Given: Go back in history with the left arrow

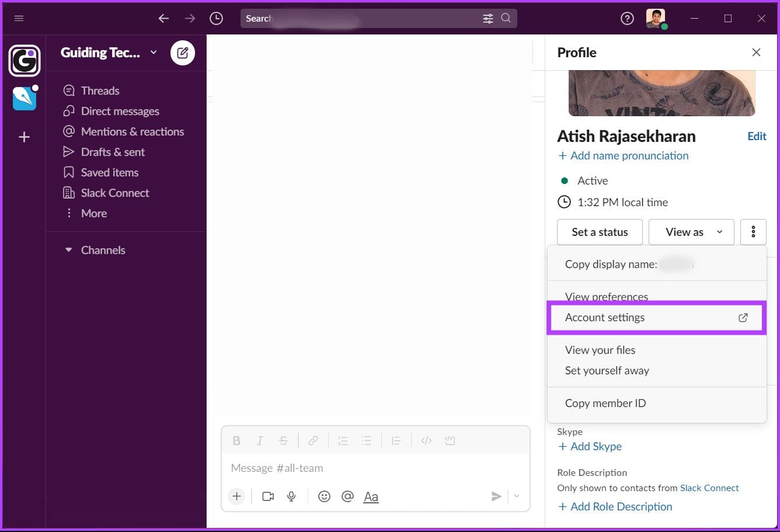Looking at the screenshot, I should tap(163, 19).
